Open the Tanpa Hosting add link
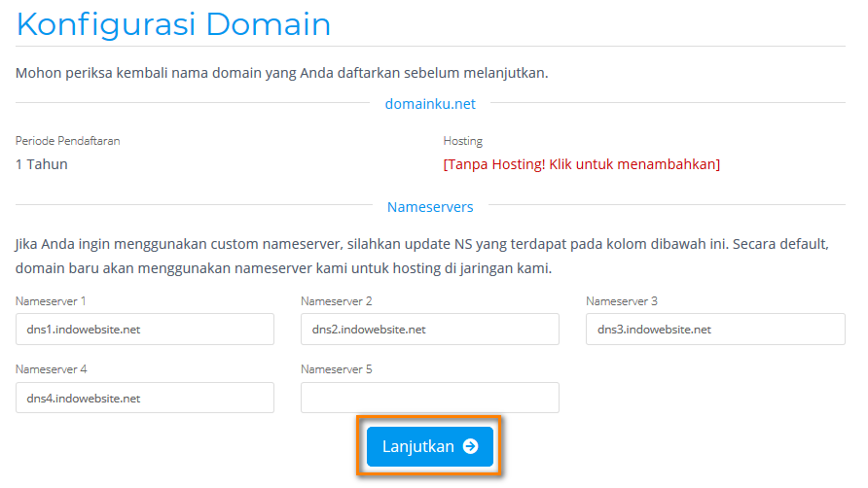This screenshot has height=488, width=868. [x=581, y=164]
